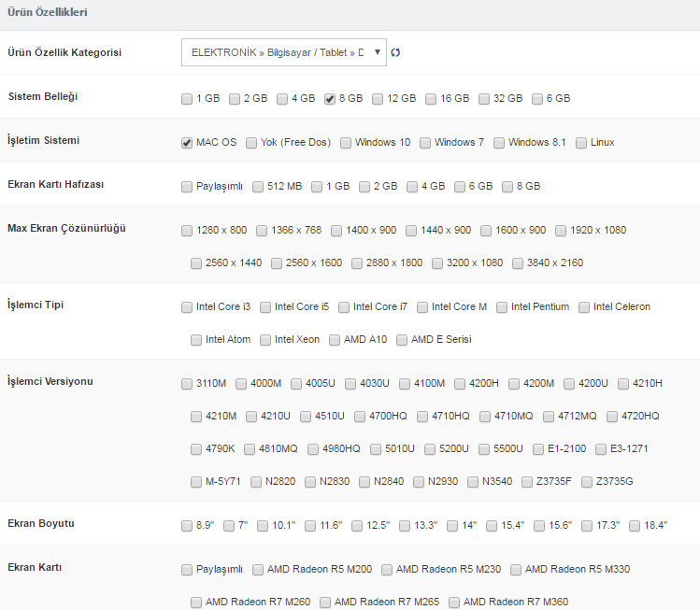Enable Z3735G processor version checkbox

coord(587,482)
